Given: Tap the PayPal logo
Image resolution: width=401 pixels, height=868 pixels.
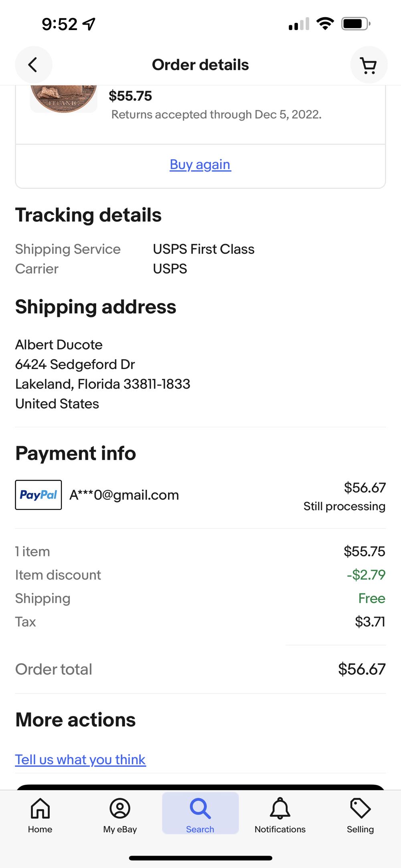Looking at the screenshot, I should pyautogui.click(x=38, y=495).
